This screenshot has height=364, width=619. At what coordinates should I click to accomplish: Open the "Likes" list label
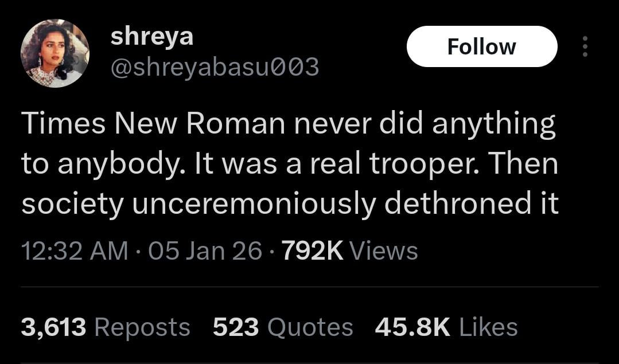tap(489, 327)
